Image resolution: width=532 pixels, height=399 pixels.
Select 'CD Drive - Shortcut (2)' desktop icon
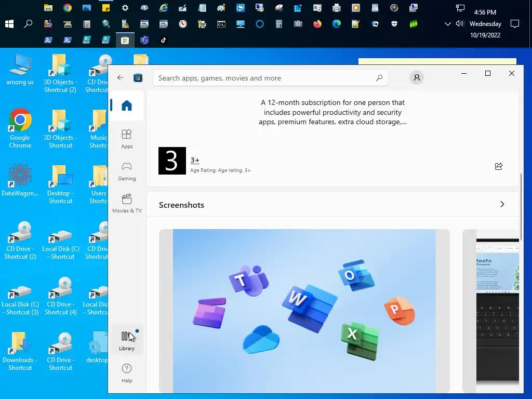[x=20, y=240]
